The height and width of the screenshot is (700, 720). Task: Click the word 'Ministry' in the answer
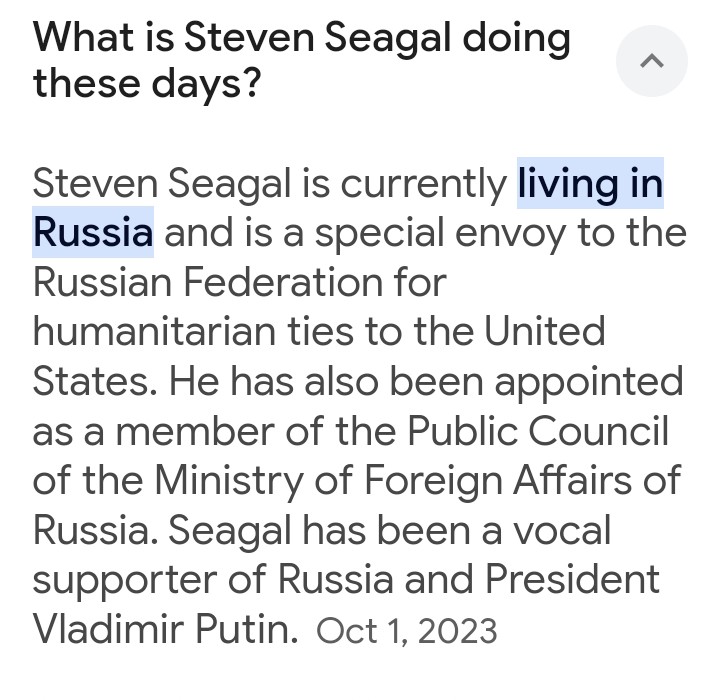point(226,479)
